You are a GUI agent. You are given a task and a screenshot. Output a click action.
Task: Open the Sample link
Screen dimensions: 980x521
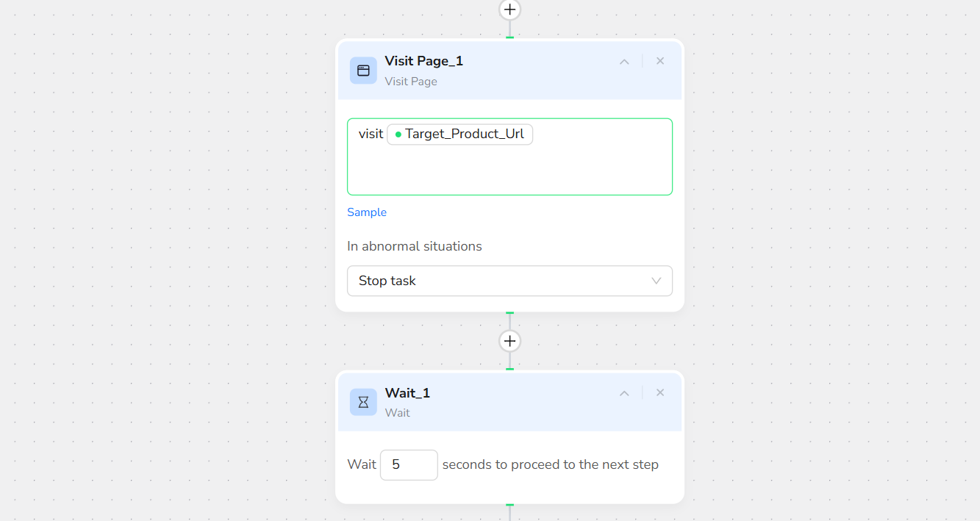point(366,212)
